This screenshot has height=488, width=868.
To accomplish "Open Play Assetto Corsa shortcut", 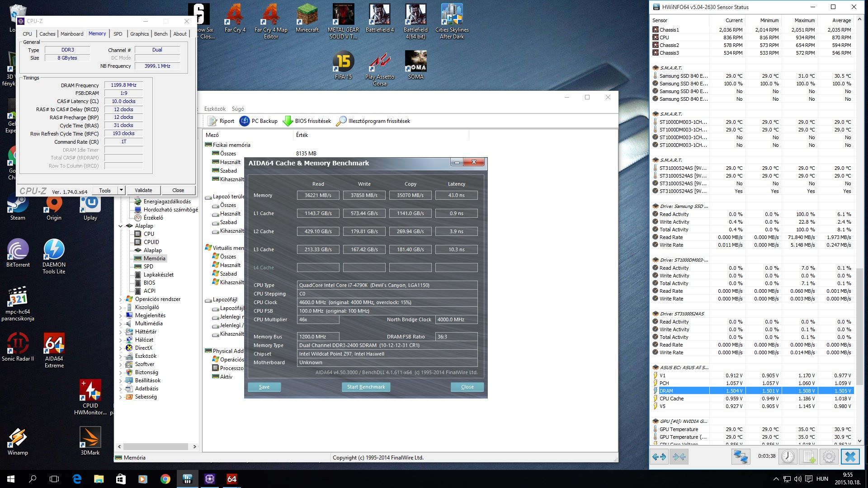I will coord(379,69).
